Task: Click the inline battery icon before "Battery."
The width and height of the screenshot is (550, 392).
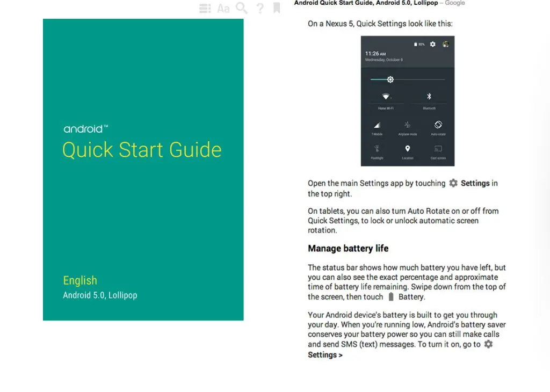Action: pos(391,296)
